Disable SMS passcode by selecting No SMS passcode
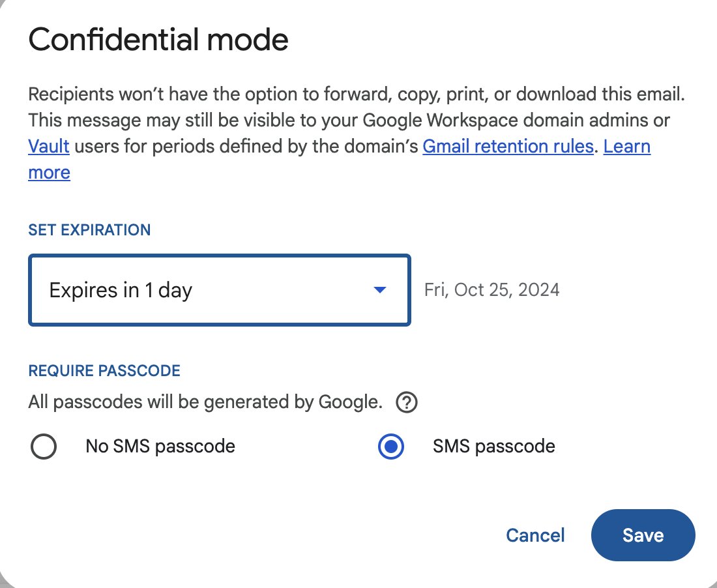717x588 pixels. pyautogui.click(x=43, y=447)
